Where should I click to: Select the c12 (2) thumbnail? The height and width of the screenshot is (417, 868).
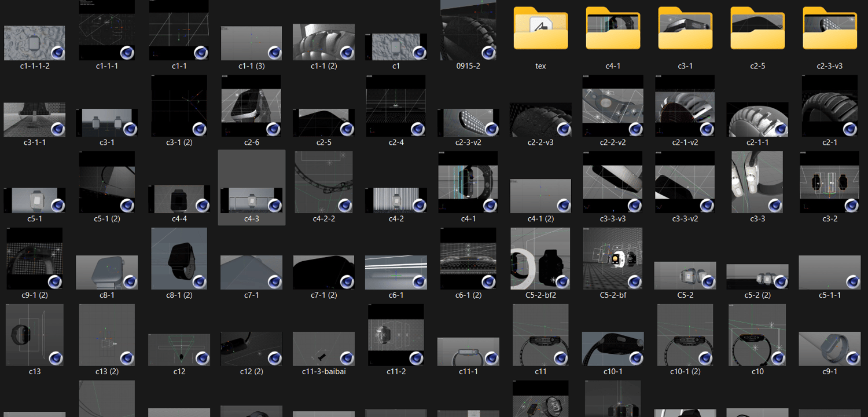252,349
